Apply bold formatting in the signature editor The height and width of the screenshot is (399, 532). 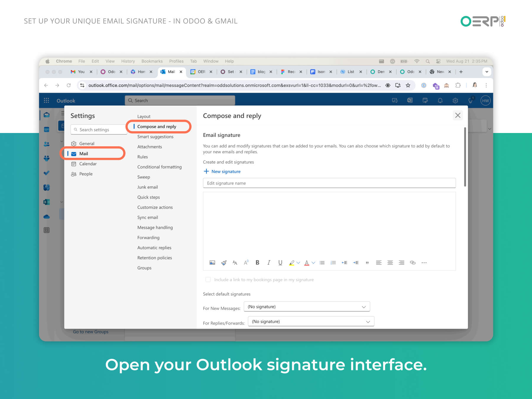coord(257,262)
